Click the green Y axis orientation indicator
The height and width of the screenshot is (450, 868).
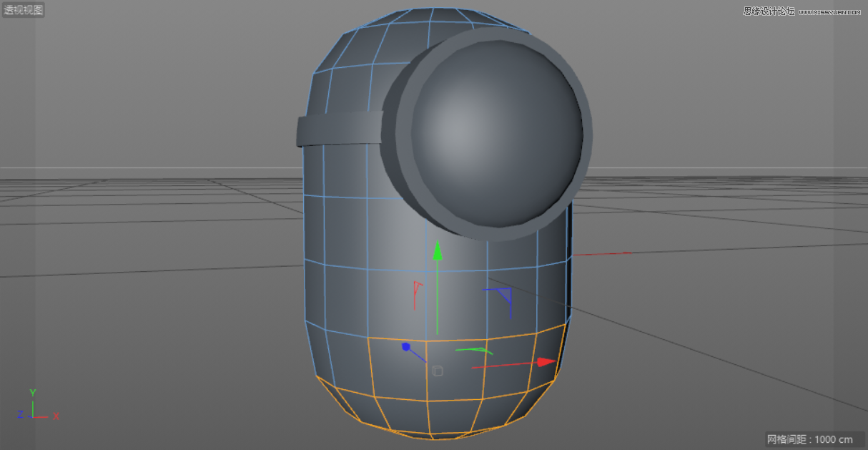coord(32,392)
